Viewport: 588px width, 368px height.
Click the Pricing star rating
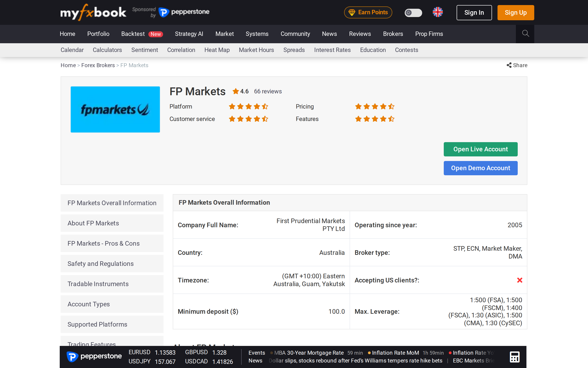tap(375, 106)
